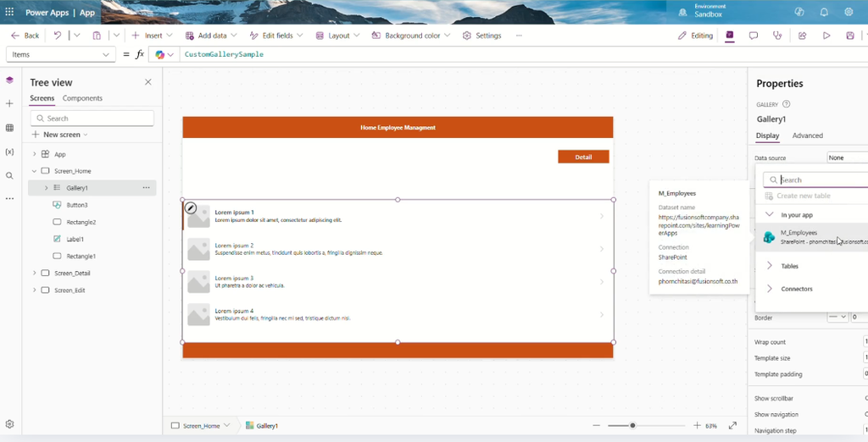Screen dimensions: 868x442
Task: Select the M_Employees data source
Action: (811, 237)
